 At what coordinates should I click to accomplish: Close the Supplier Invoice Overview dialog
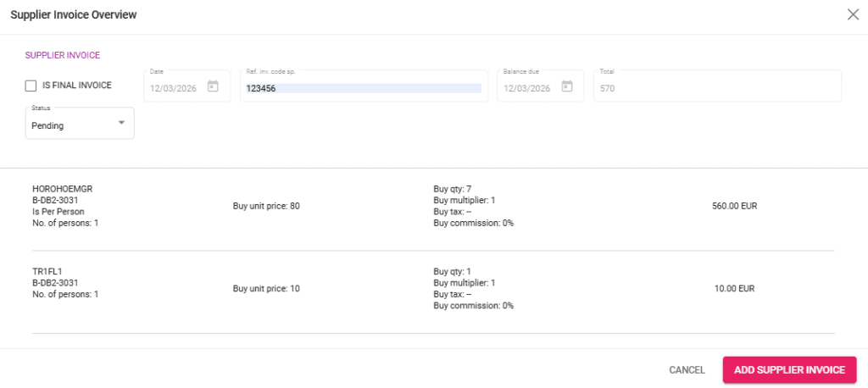point(853,14)
